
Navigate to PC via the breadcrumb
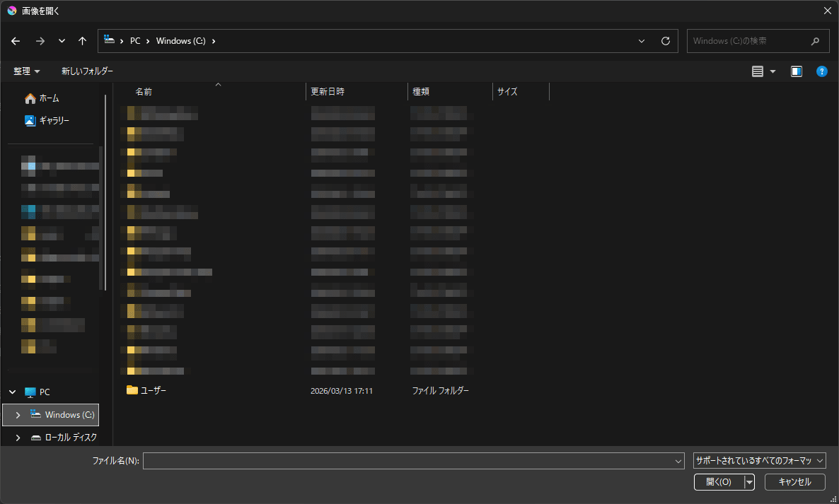[135, 41]
